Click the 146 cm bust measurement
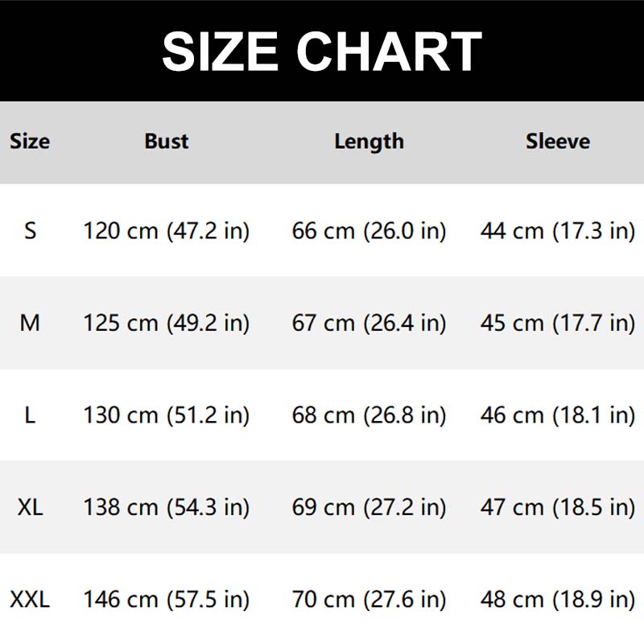The height and width of the screenshot is (644, 644). (x=167, y=600)
